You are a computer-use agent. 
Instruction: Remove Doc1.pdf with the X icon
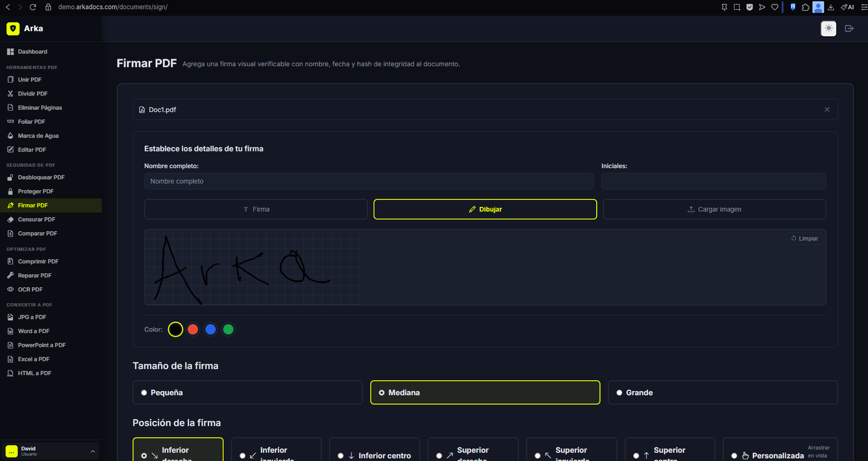[827, 110]
